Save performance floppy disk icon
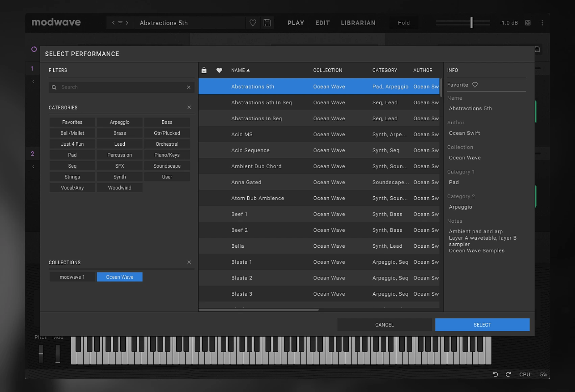 tap(267, 23)
